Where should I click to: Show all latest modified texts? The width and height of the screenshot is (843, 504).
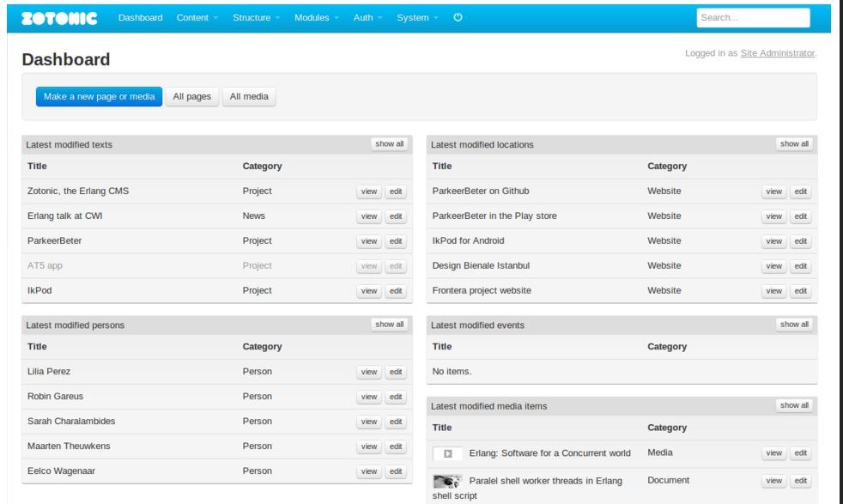(389, 144)
